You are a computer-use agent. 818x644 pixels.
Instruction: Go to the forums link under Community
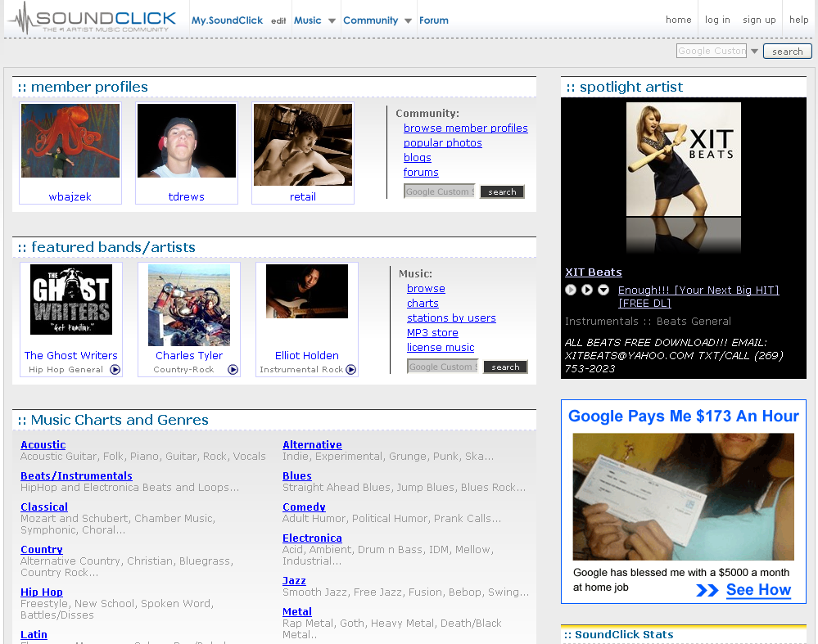[421, 172]
